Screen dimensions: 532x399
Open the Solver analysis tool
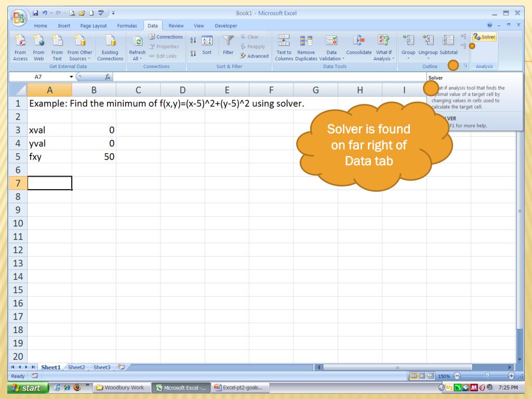tap(485, 37)
